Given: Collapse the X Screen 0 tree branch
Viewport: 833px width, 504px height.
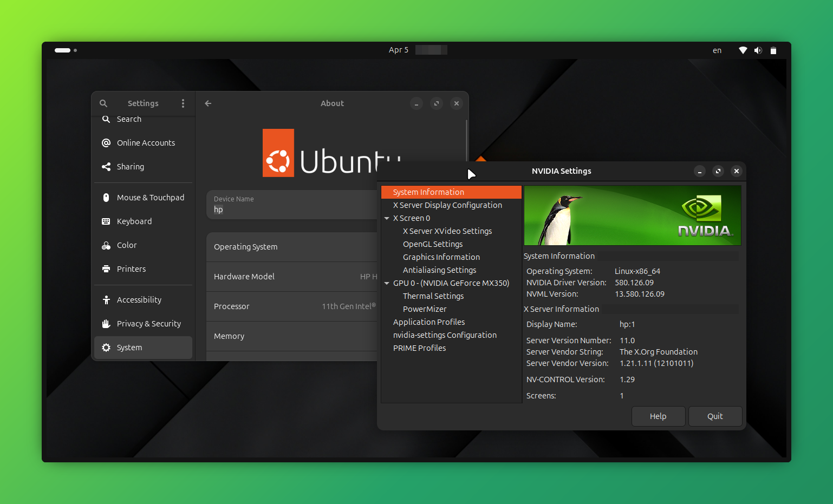Looking at the screenshot, I should [387, 218].
